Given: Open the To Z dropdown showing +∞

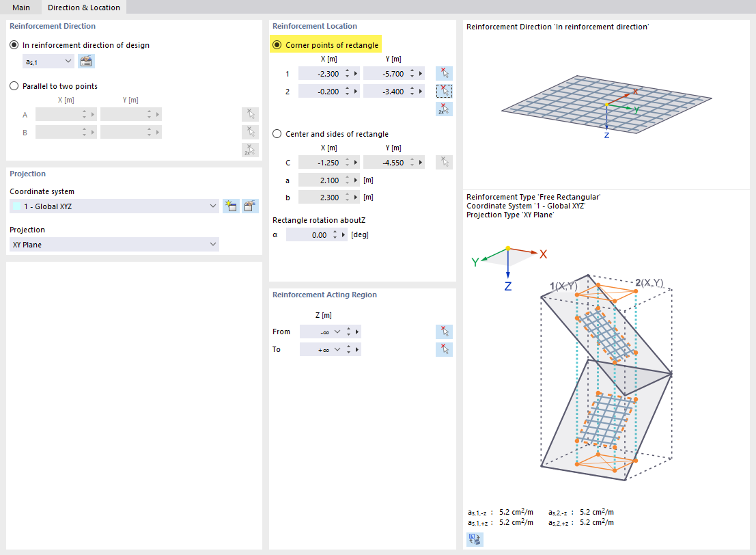Looking at the screenshot, I should click(x=337, y=349).
